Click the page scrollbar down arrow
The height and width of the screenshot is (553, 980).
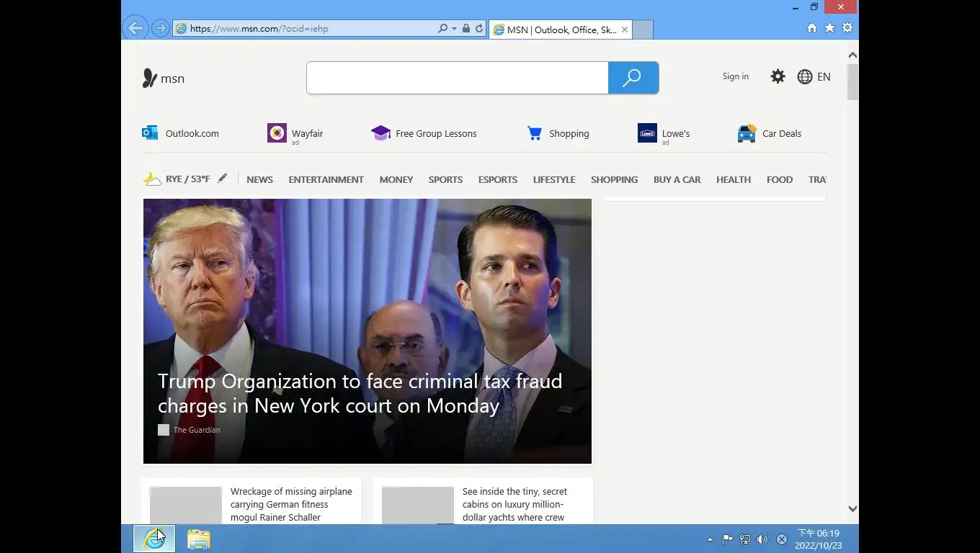click(x=852, y=508)
